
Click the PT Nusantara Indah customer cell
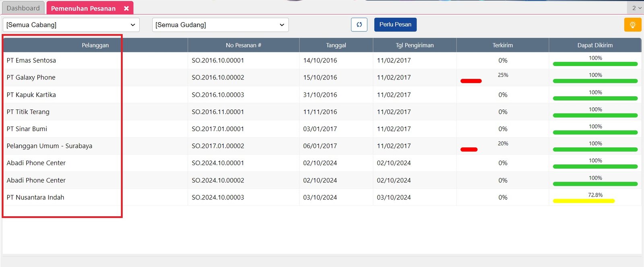click(35, 197)
